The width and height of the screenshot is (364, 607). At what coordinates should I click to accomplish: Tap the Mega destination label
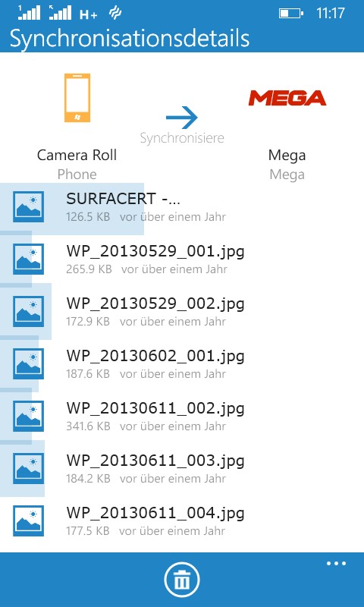287,156
